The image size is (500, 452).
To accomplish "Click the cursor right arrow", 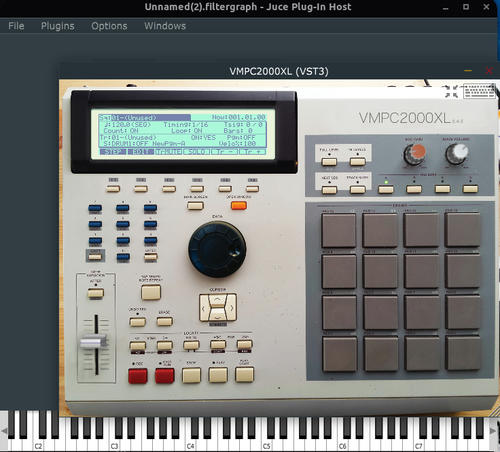I will click(x=232, y=308).
